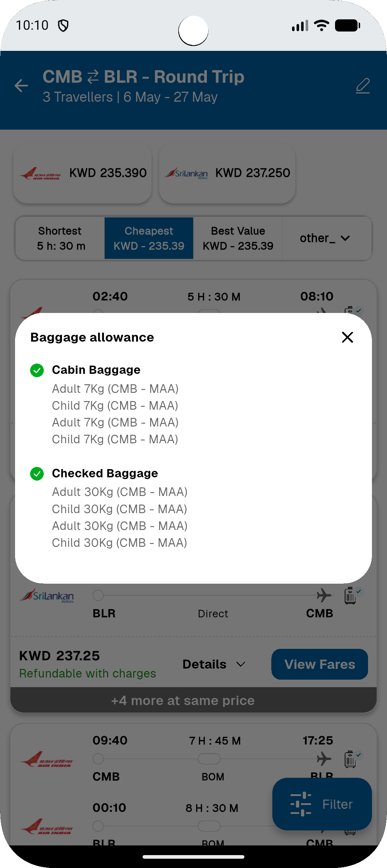
Task: Tap the SriLankan Airlines logo on flight card
Action: tap(47, 596)
